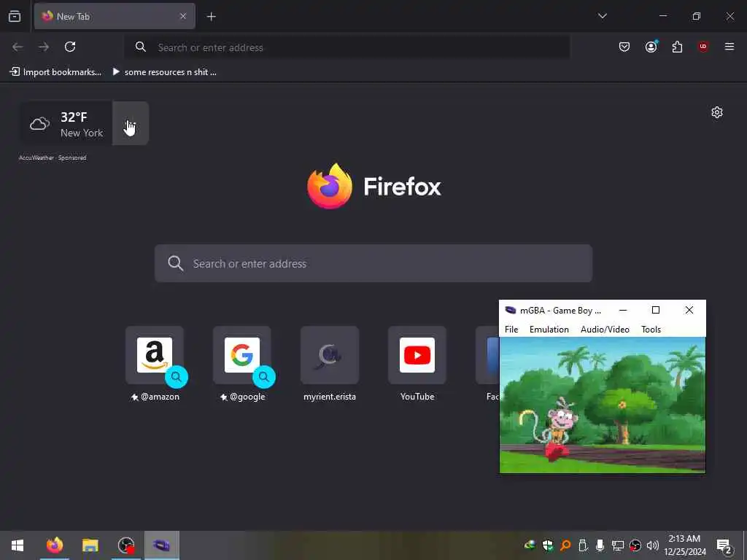Reload the current page
The height and width of the screenshot is (560, 747).
(x=70, y=47)
